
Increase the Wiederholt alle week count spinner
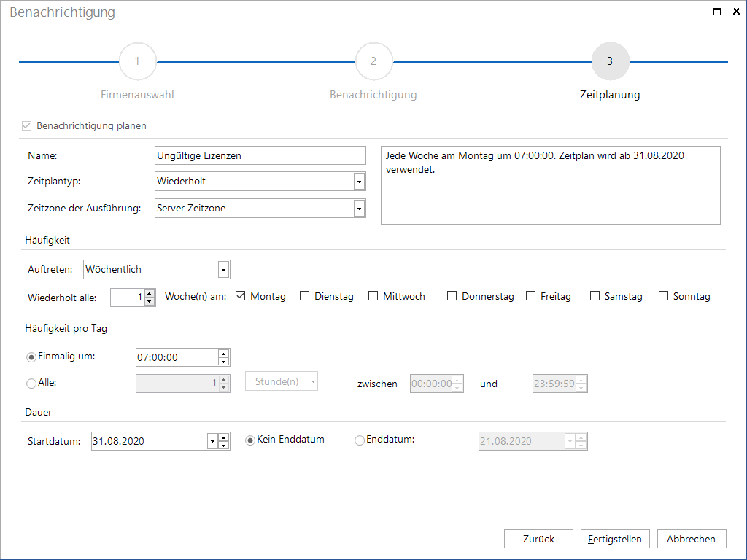(150, 293)
